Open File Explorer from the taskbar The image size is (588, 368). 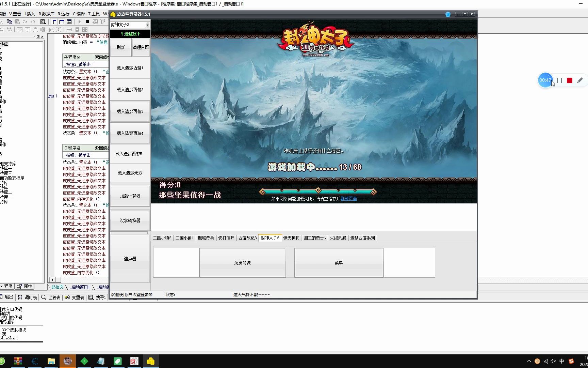point(51,361)
